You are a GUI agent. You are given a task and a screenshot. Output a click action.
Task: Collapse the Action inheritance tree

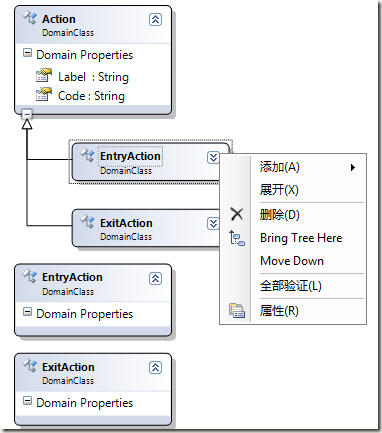(x=27, y=114)
